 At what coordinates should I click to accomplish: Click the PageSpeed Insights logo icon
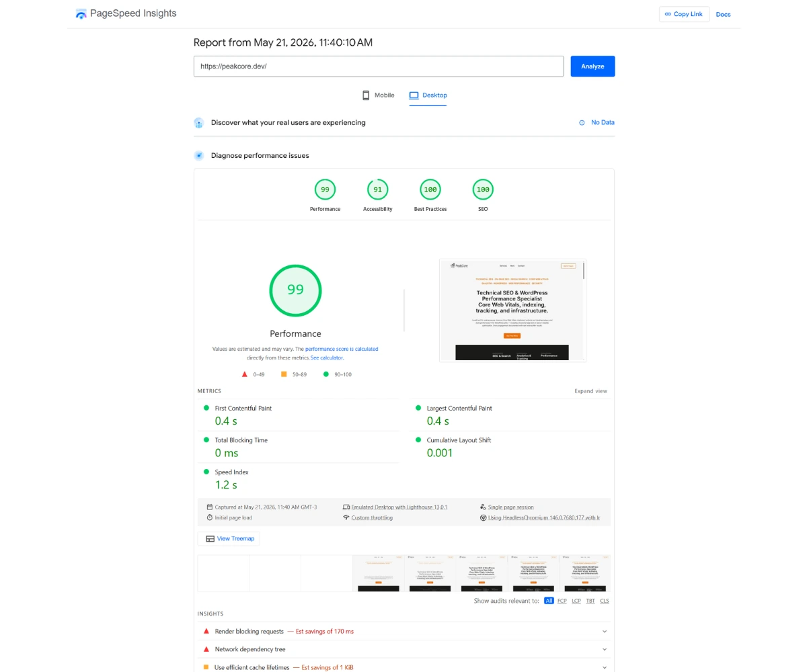pos(81,13)
